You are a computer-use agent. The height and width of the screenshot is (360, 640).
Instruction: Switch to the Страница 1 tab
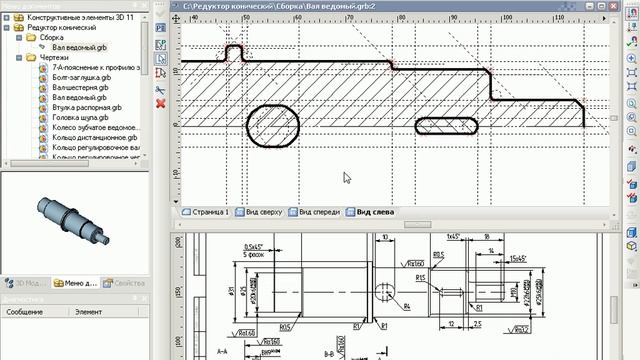click(206, 212)
